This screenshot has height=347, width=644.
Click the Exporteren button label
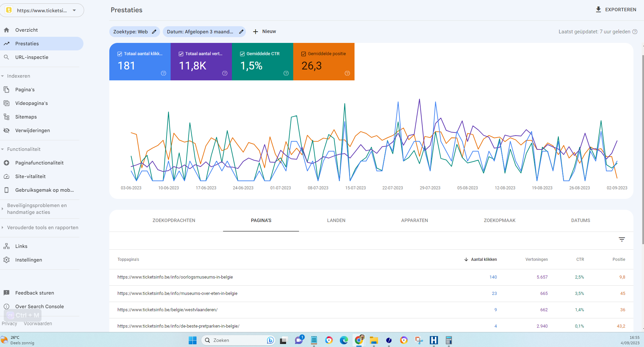pos(621,10)
